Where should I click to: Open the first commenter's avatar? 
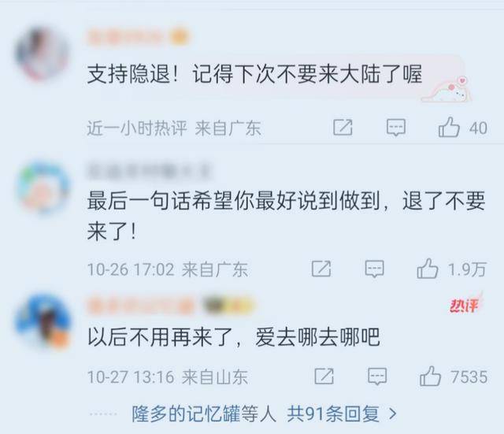(42, 54)
